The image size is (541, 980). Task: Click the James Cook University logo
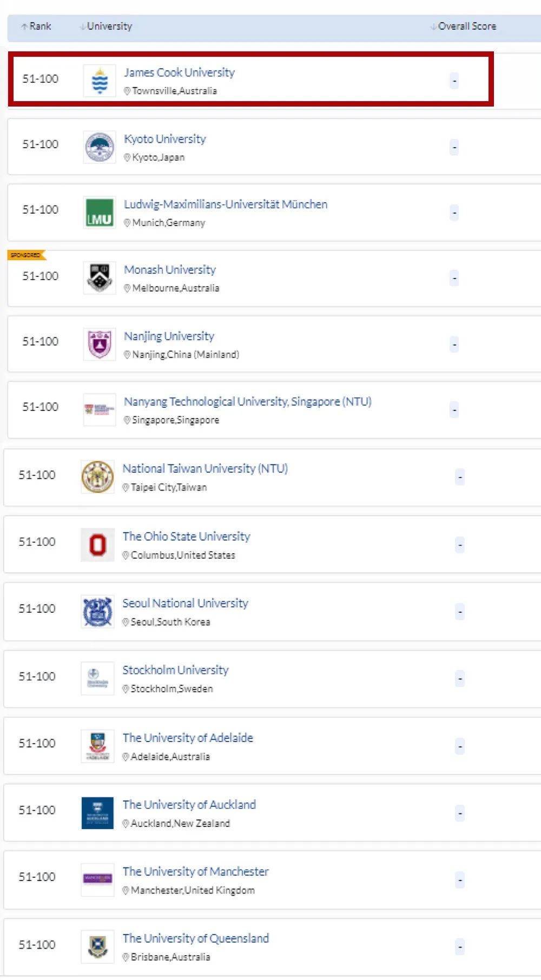[100, 81]
